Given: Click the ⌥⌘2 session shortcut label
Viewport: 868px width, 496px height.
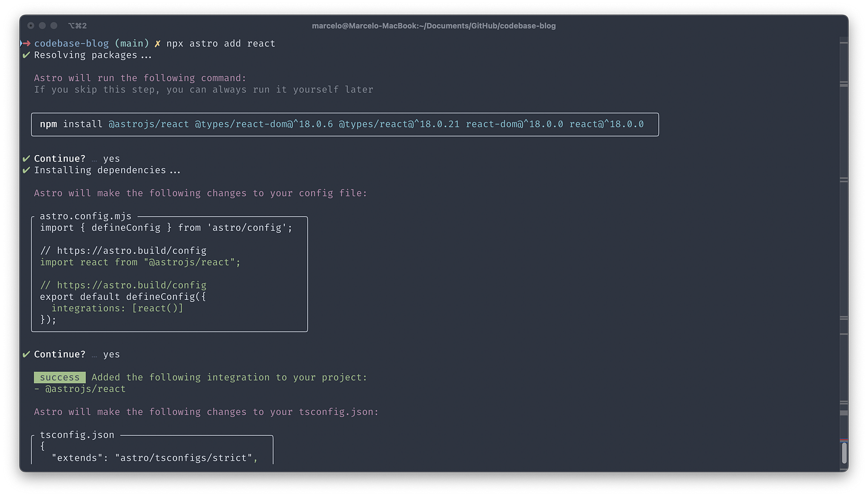Looking at the screenshot, I should click(77, 26).
